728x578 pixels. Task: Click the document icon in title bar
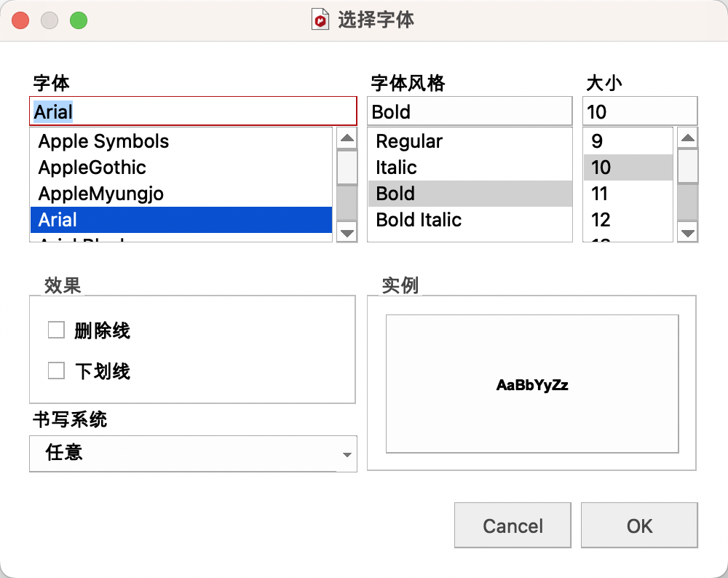pyautogui.click(x=320, y=20)
